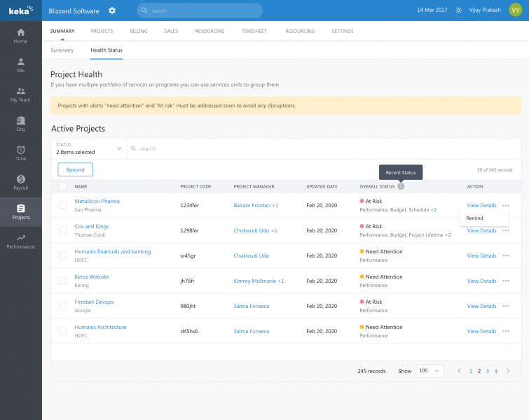Check the Firestart Devops row checkbox
529x420 pixels.
(x=63, y=306)
